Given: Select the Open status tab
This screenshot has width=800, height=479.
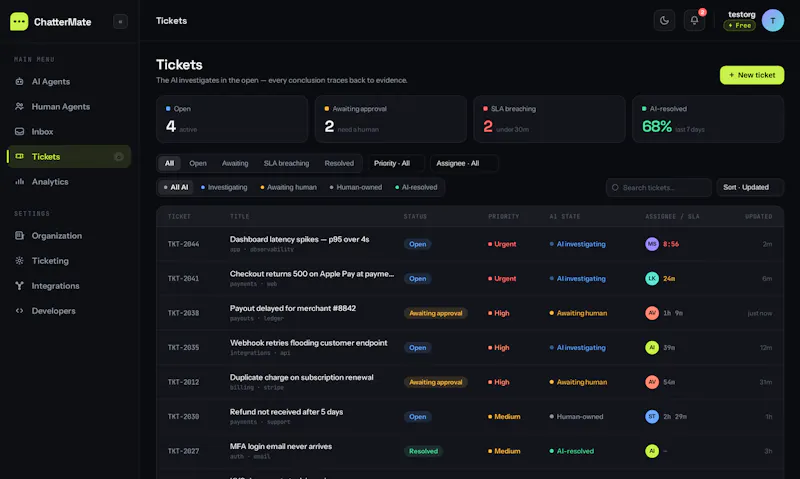Looking at the screenshot, I should coord(198,163).
